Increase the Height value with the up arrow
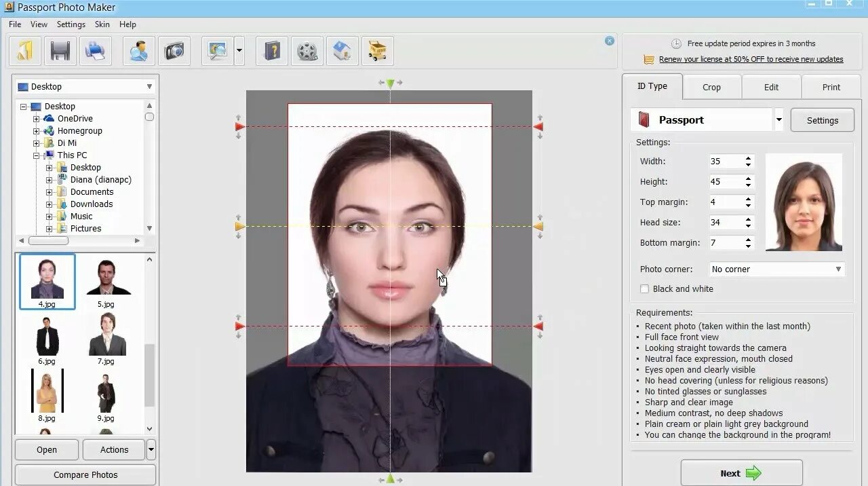 pyautogui.click(x=749, y=179)
